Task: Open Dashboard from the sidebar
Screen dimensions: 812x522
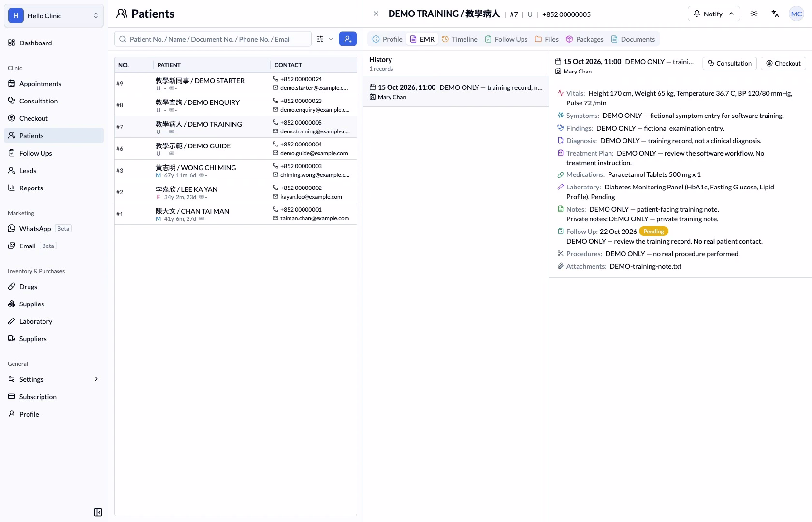Action: (x=54, y=43)
